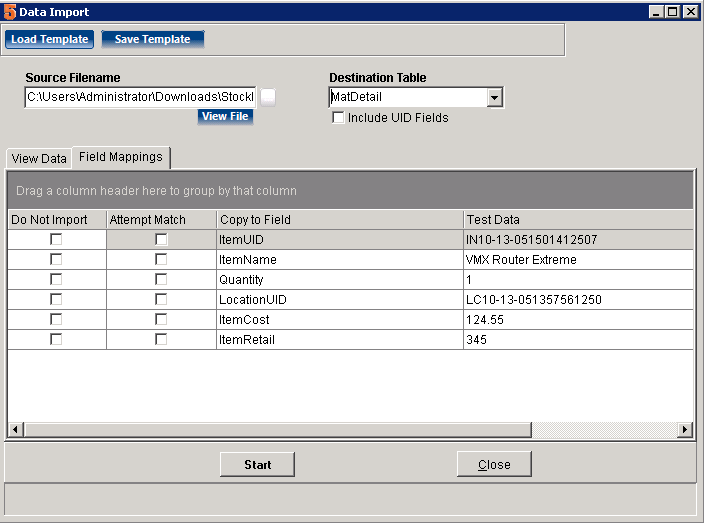Click the horizontal scrollbar thumb
Screen dimensions: 704x523
(278, 430)
